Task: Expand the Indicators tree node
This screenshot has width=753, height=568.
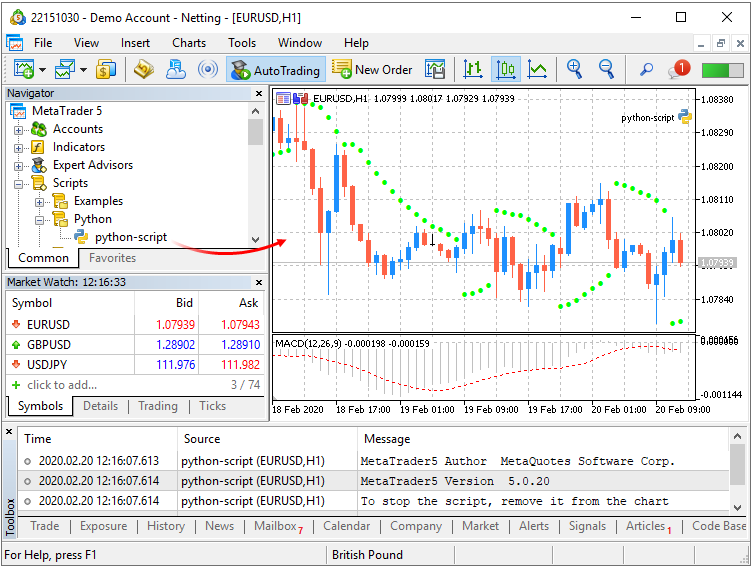Action: [x=18, y=148]
